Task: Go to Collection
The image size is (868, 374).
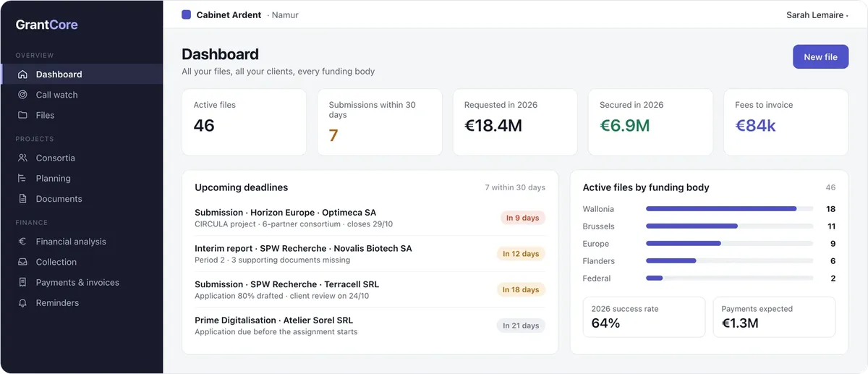Action: click(x=82, y=262)
